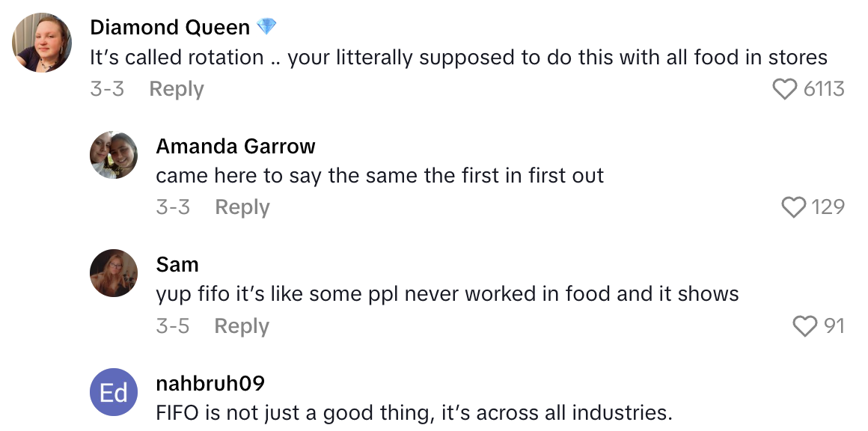Reply to Amanda Garrow's comment
Image resolution: width=868 pixels, height=431 pixels.
[x=242, y=207]
